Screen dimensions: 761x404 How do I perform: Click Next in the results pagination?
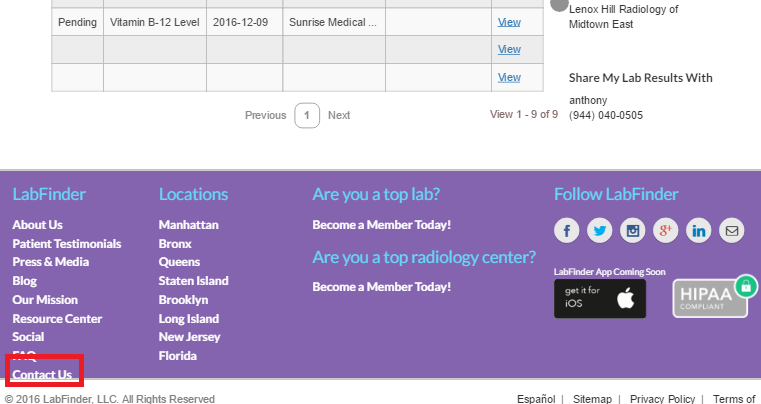point(339,115)
